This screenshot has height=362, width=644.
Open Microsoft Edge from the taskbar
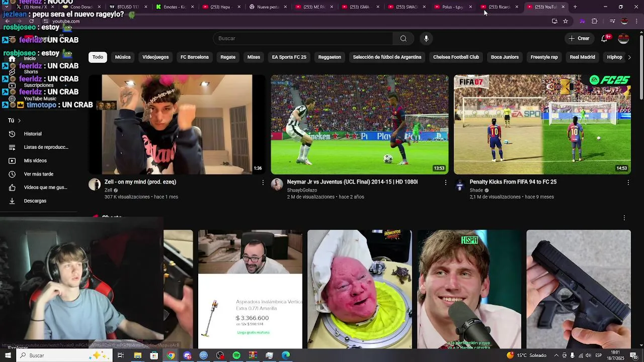tap(286, 355)
